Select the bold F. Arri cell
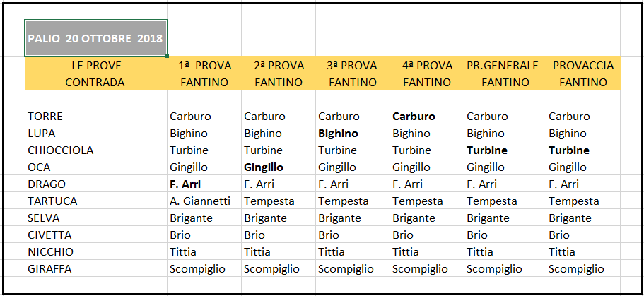This screenshot has width=644, height=296. pos(204,184)
